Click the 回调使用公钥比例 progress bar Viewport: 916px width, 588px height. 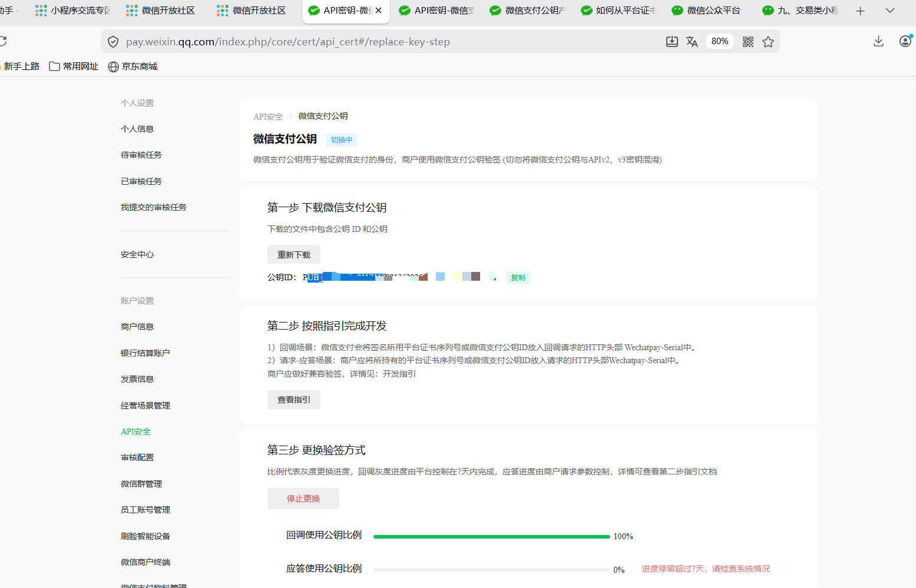(492, 536)
